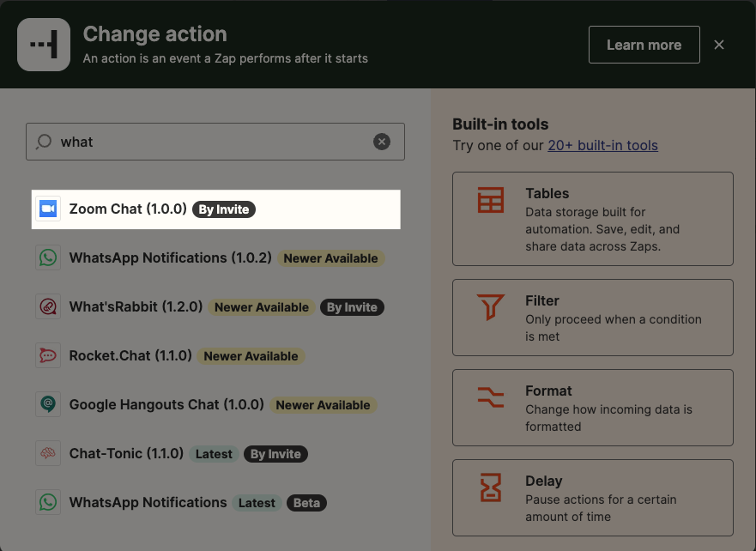
Task: Open the Learn more page
Action: click(644, 44)
